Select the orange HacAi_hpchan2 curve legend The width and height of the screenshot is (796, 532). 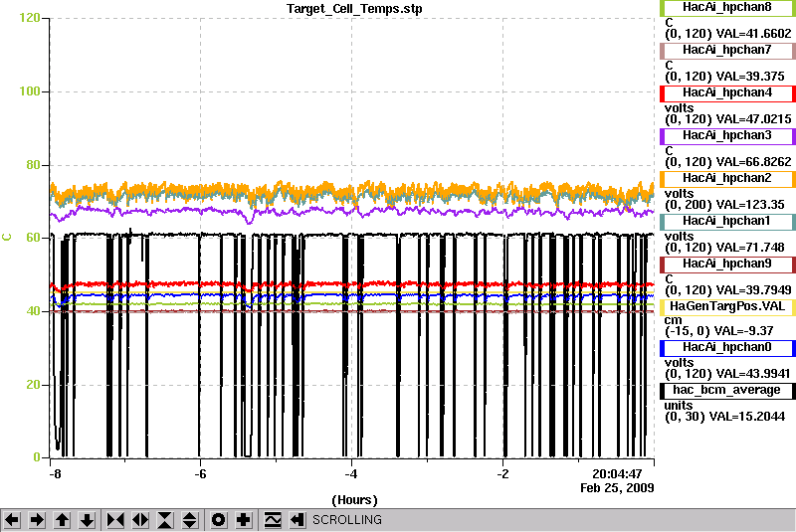pyautogui.click(x=727, y=179)
